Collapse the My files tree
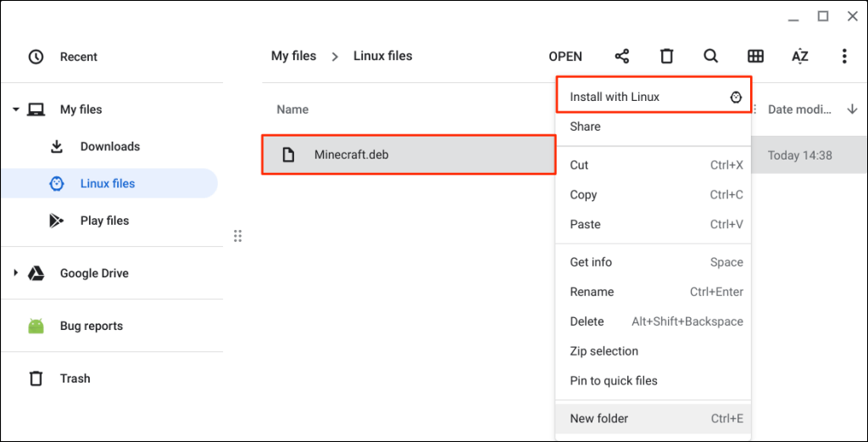The image size is (868, 442). [x=15, y=109]
